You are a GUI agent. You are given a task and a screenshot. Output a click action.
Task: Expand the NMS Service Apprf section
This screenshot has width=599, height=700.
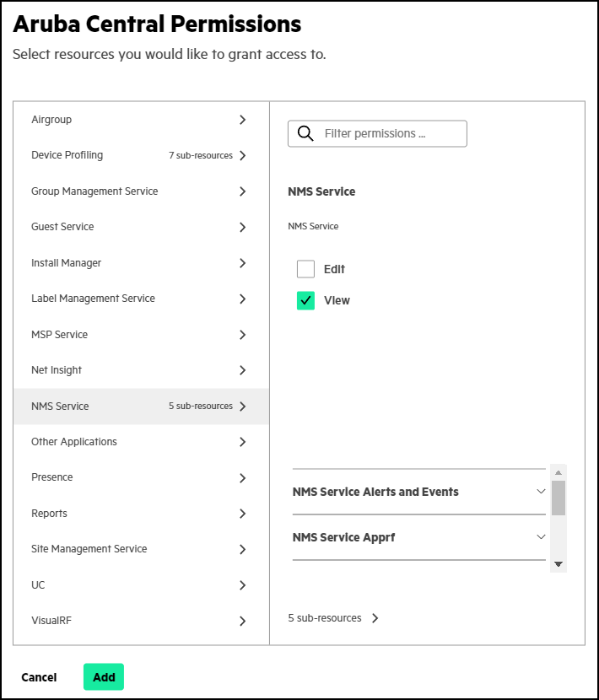coord(541,537)
